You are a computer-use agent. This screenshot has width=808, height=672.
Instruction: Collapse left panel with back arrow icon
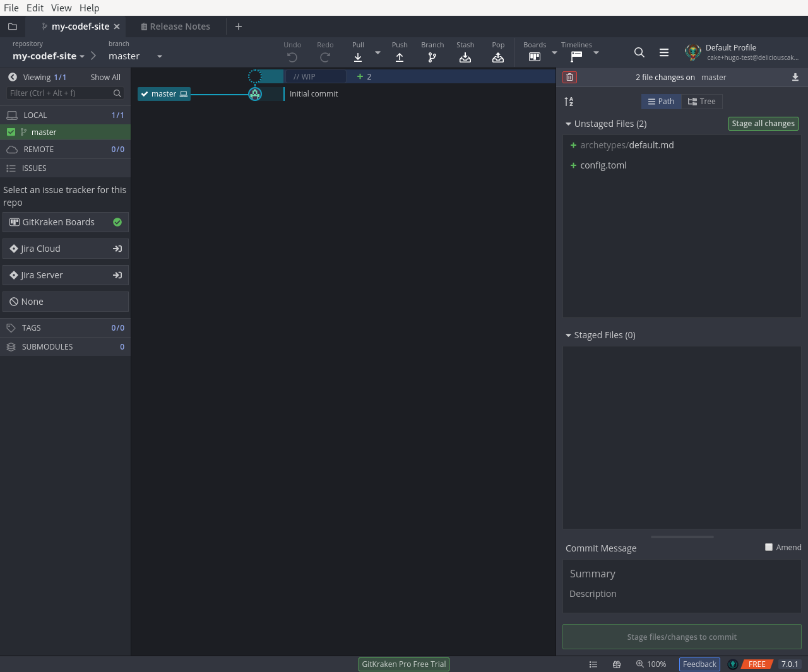tap(12, 77)
